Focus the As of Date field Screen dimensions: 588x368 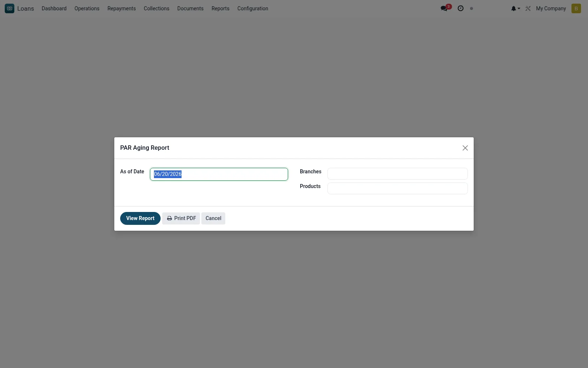coord(219,174)
